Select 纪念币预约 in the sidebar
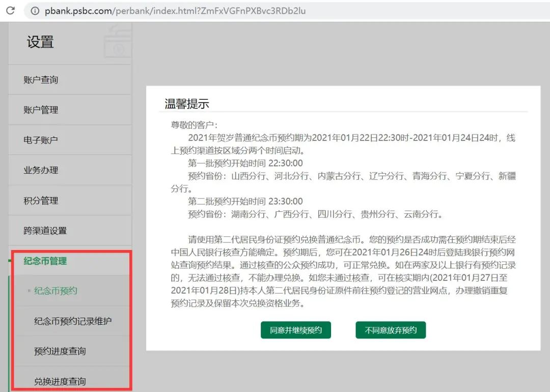This screenshot has height=392, width=550. pyautogui.click(x=56, y=291)
